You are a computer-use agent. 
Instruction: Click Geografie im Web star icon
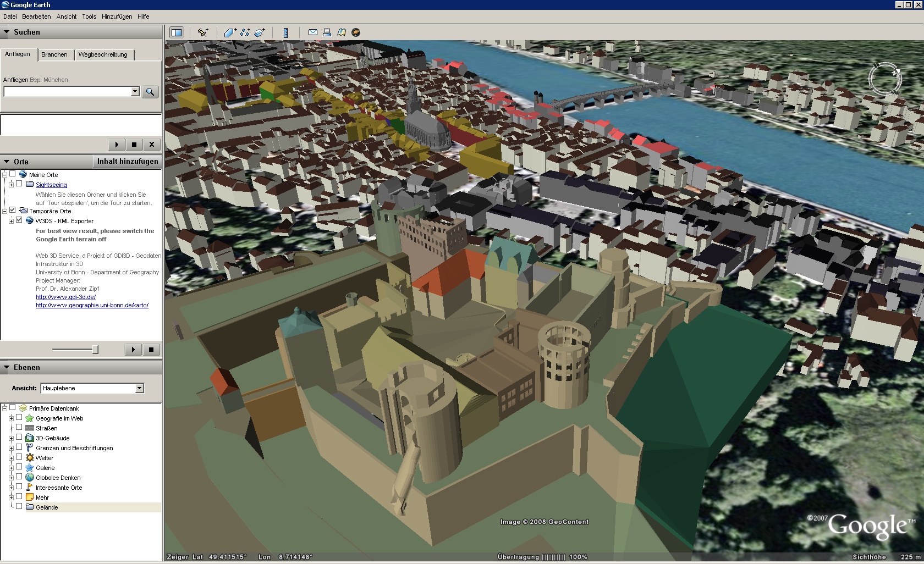click(30, 418)
